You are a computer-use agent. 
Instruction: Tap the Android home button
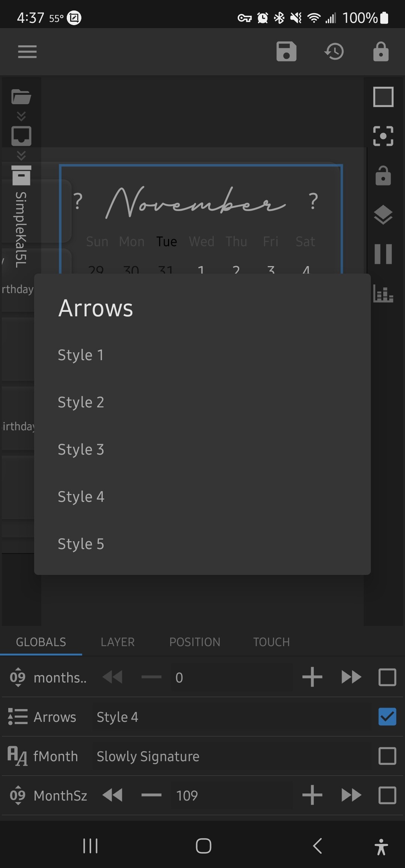tap(204, 846)
